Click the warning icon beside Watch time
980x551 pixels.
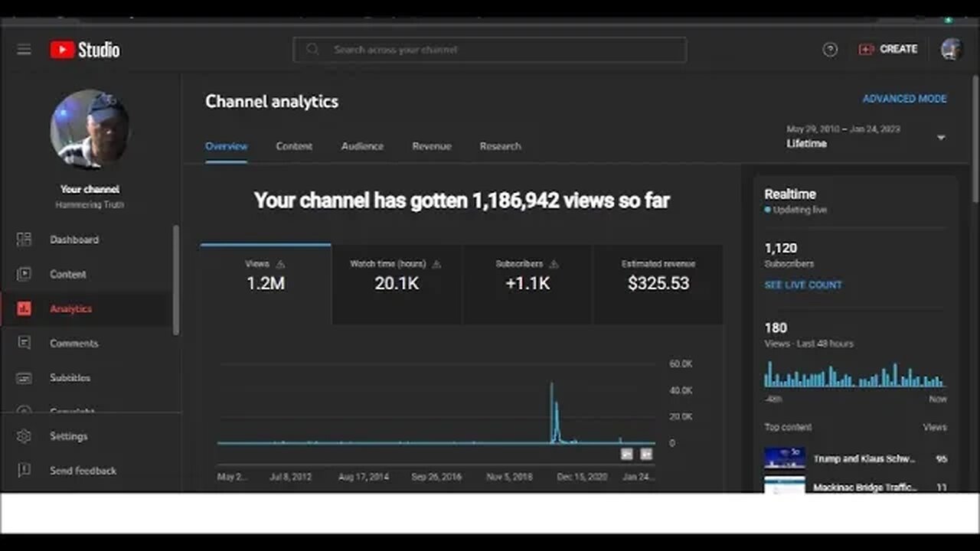coord(436,264)
